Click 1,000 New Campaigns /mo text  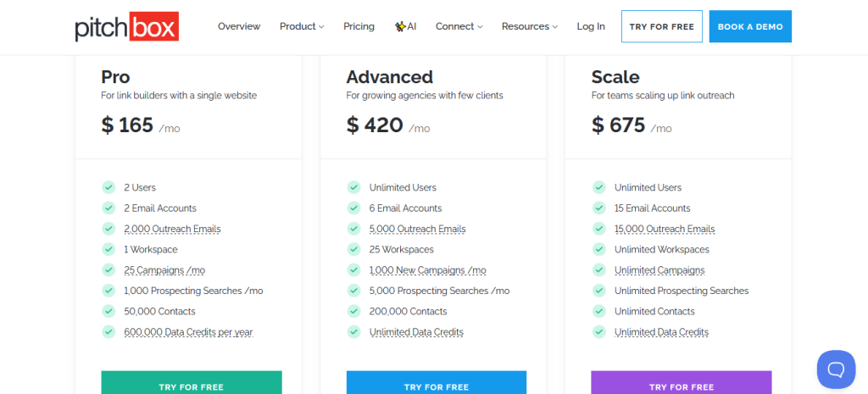click(428, 270)
